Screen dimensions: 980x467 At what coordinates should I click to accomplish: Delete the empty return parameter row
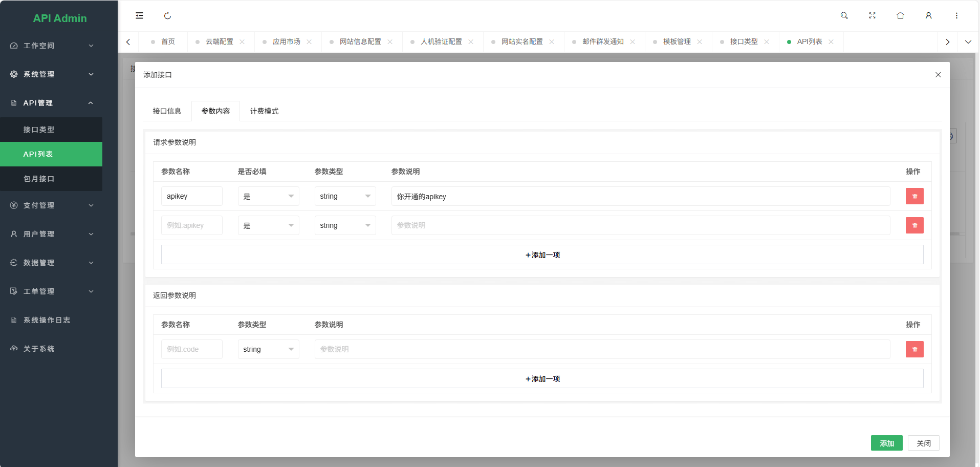914,349
